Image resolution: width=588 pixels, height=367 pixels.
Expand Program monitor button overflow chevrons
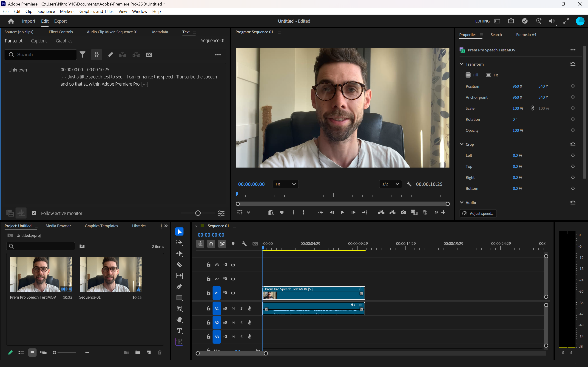click(x=436, y=212)
